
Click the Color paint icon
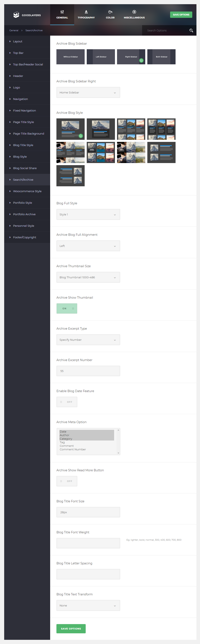110,12
